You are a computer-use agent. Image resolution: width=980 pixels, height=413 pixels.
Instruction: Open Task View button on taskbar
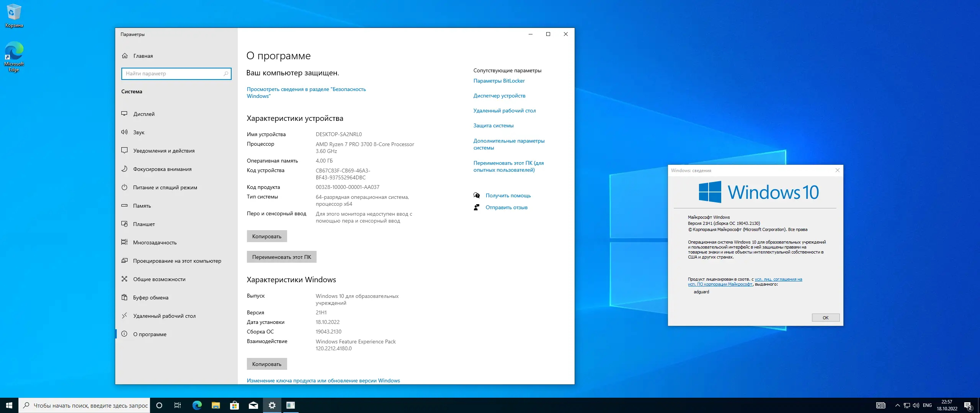(178, 405)
